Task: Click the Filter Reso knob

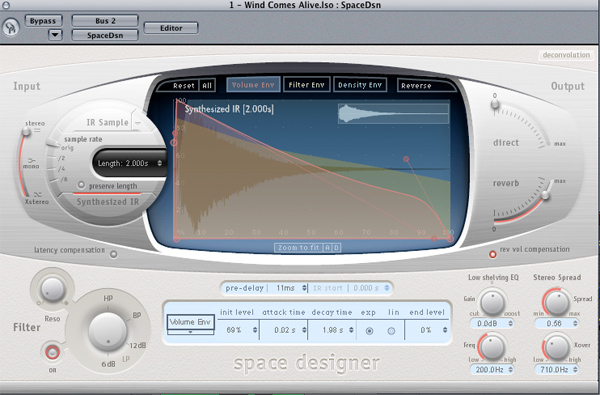Action: click(52, 289)
